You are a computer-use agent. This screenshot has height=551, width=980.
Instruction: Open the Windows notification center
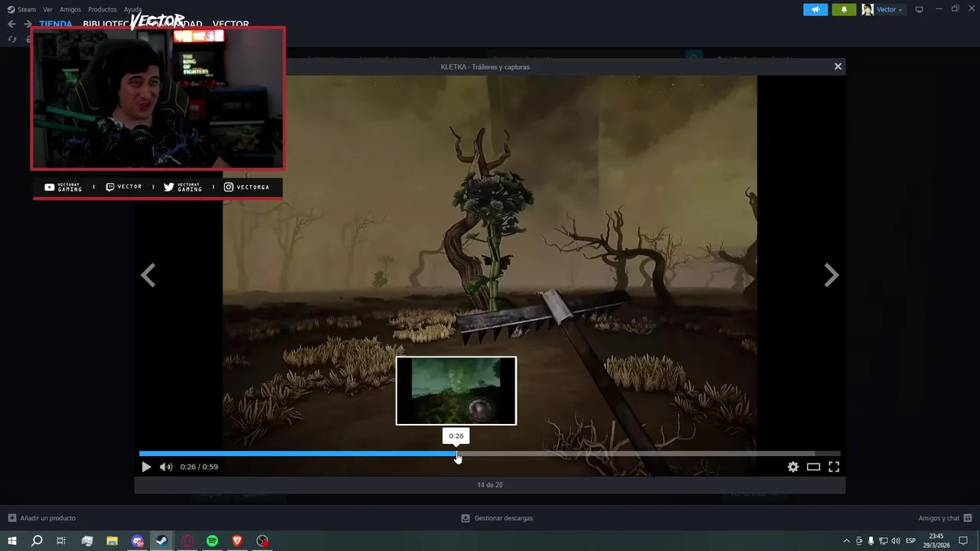[963, 541]
